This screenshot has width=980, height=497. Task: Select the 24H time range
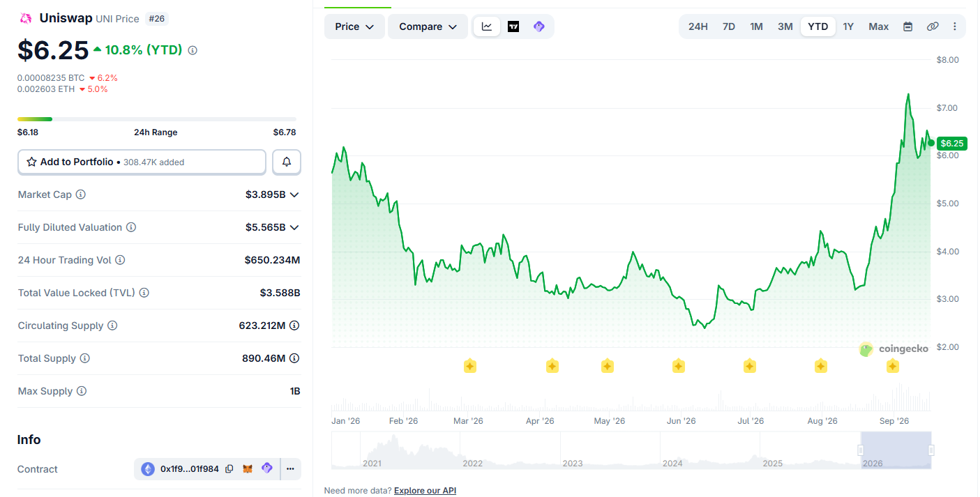698,26
